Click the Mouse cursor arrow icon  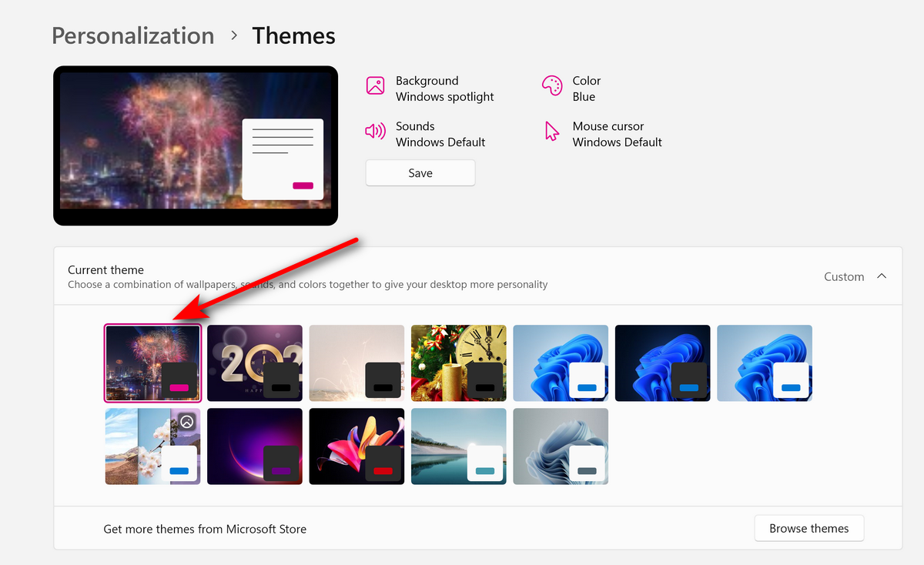click(x=552, y=131)
